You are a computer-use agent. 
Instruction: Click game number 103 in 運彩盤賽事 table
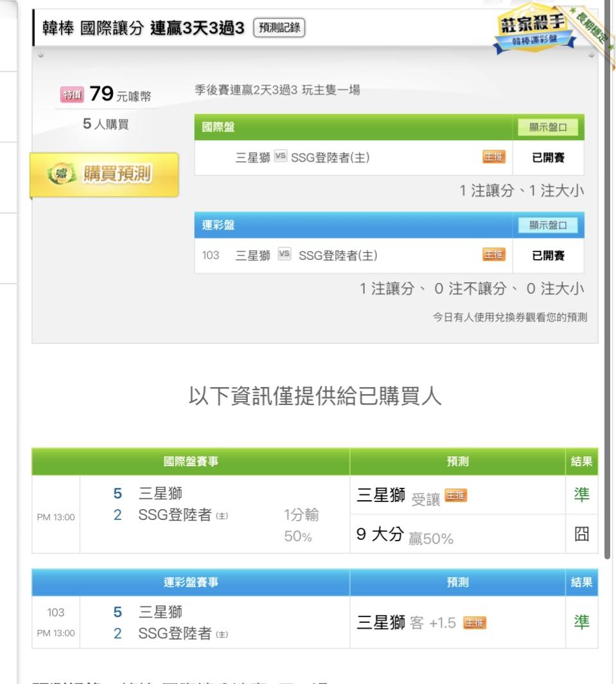click(x=56, y=613)
